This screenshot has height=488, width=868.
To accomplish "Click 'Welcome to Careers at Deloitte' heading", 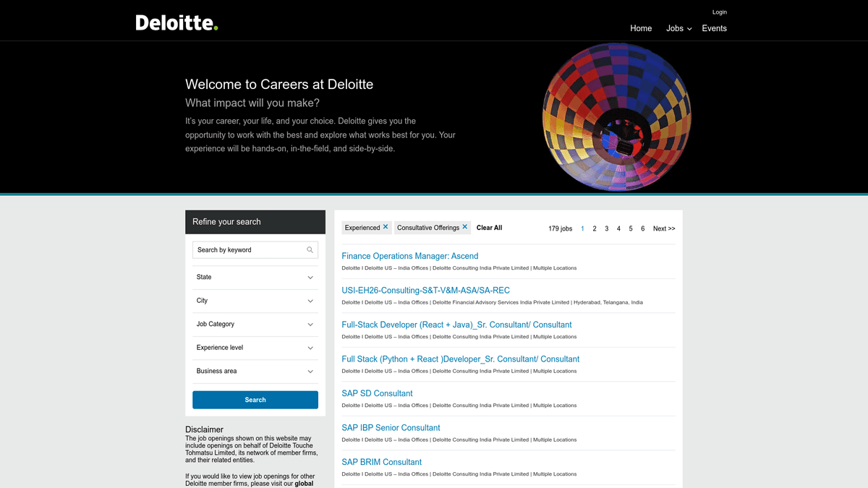I will pos(279,85).
